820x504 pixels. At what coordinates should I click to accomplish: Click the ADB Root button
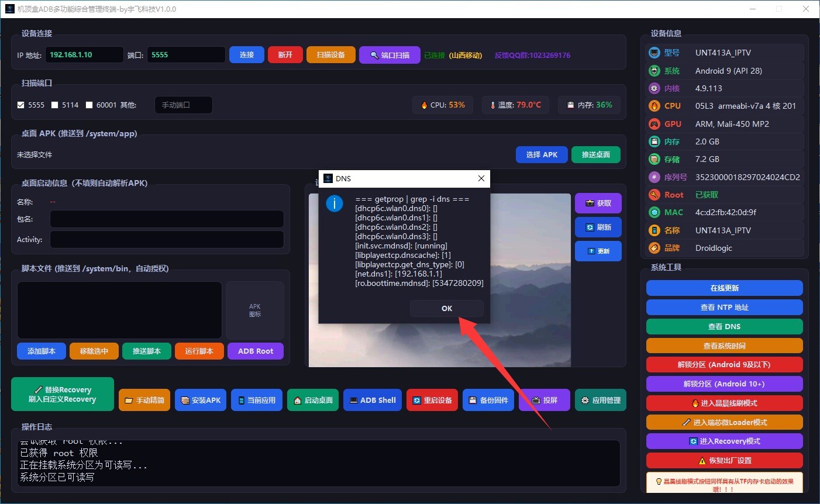pos(256,351)
